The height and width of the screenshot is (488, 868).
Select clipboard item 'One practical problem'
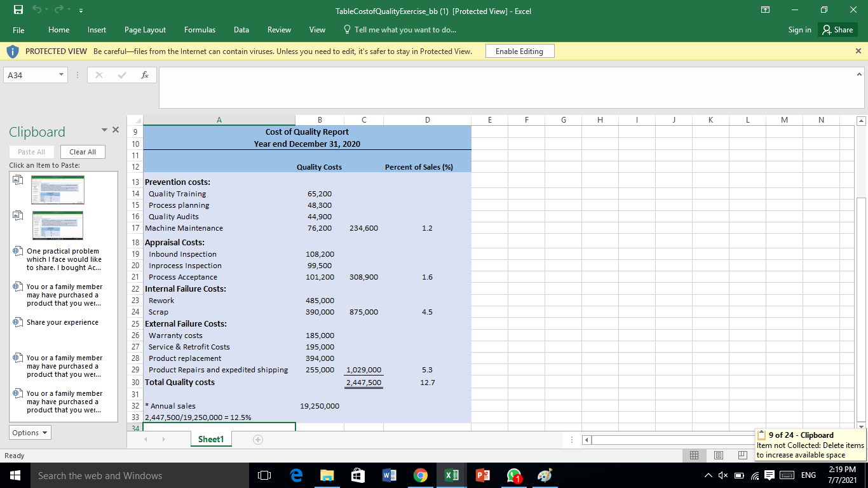(x=63, y=259)
